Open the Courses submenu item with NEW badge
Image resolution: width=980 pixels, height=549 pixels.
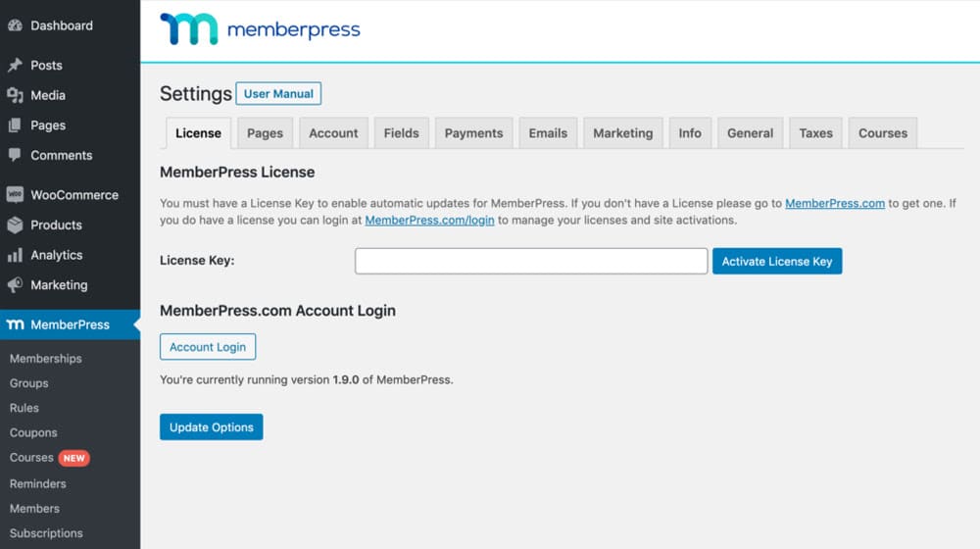tap(49, 458)
